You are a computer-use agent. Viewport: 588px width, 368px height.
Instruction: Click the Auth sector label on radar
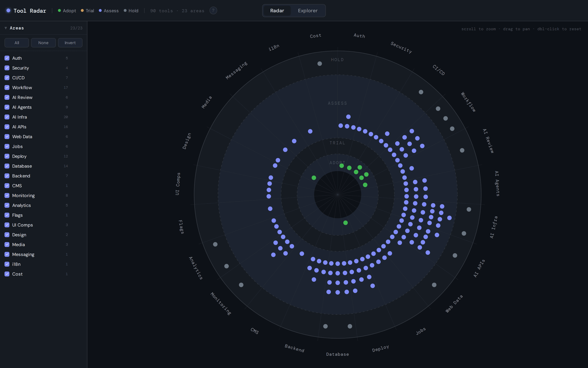point(359,36)
